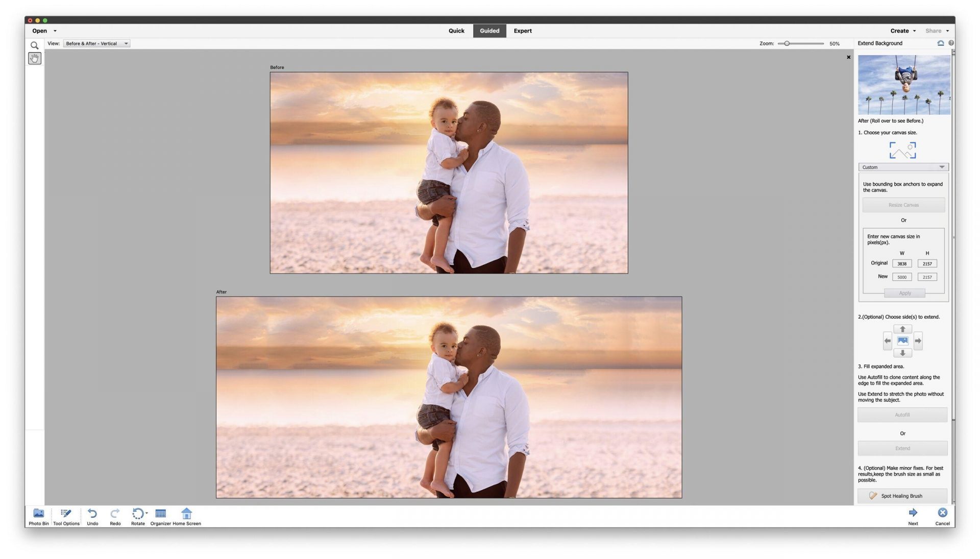Viewport: 980px width, 559px height.
Task: Click the Rotate icon
Action: point(137,513)
